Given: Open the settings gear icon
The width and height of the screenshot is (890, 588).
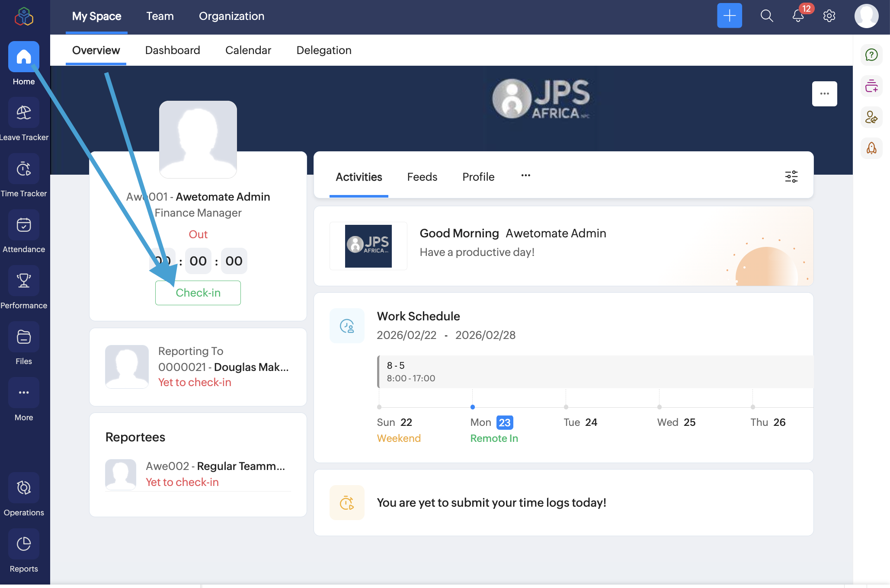Looking at the screenshot, I should coord(829,16).
